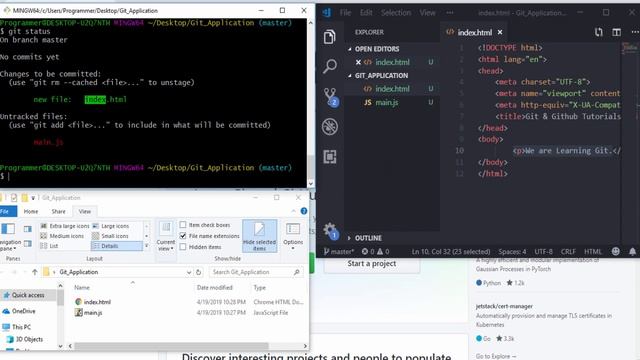Viewport: 640px width, 360px height.
Task: Switch to the Share tab in File Explorer
Action: pos(58,211)
